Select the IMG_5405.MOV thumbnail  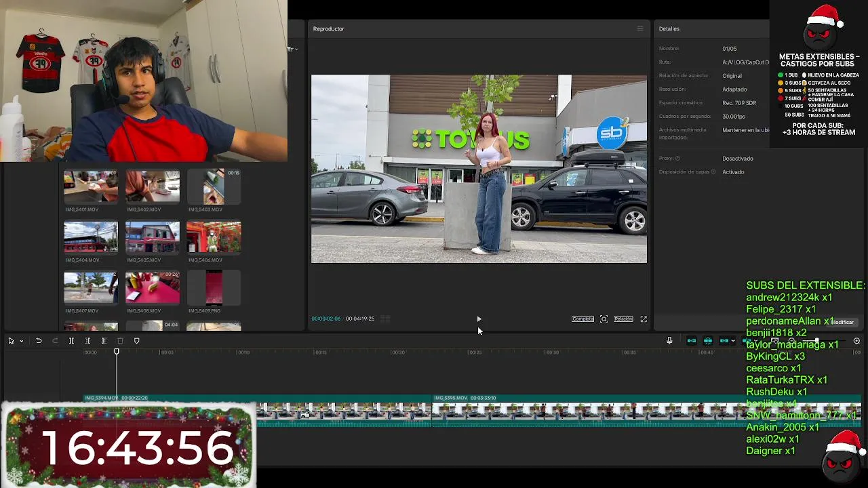[153, 237]
